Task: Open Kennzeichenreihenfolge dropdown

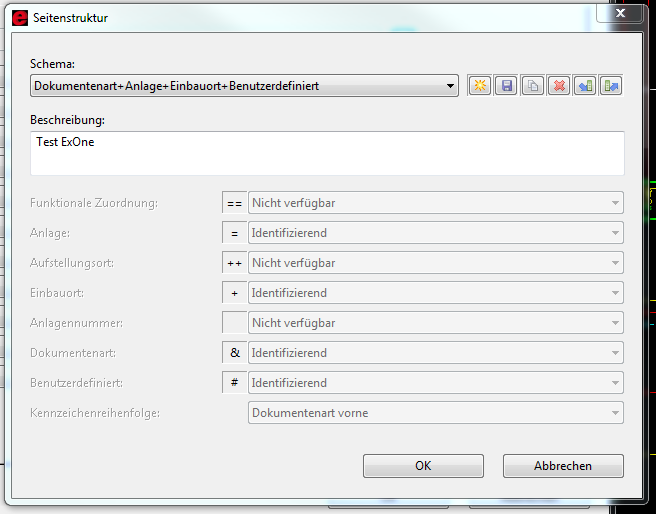Action: click(436, 413)
